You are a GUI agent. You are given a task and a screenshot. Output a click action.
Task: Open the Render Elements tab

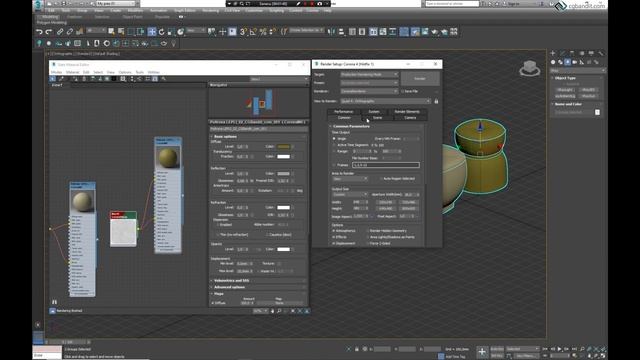[407, 111]
